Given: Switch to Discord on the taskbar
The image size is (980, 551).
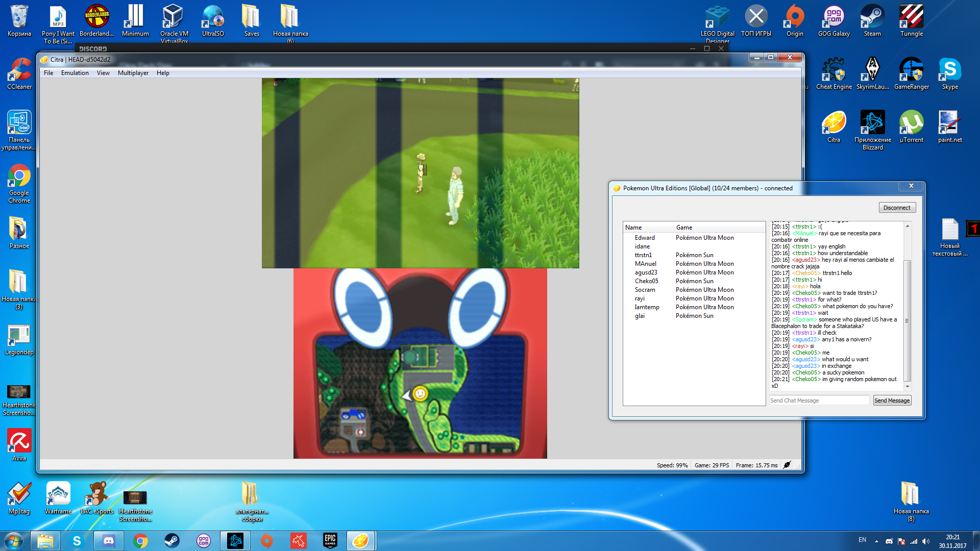Looking at the screenshot, I should click(x=109, y=541).
